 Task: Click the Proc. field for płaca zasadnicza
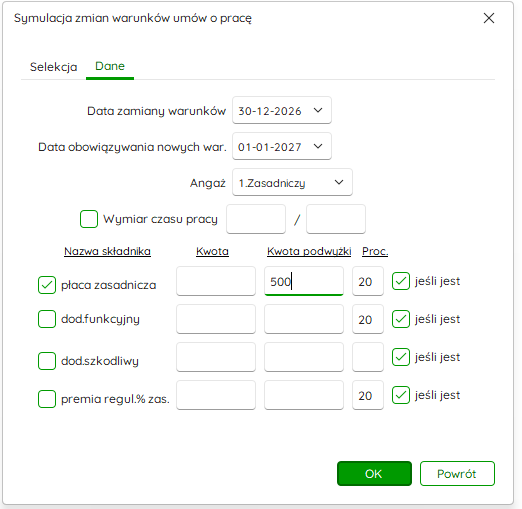pyautogui.click(x=368, y=281)
